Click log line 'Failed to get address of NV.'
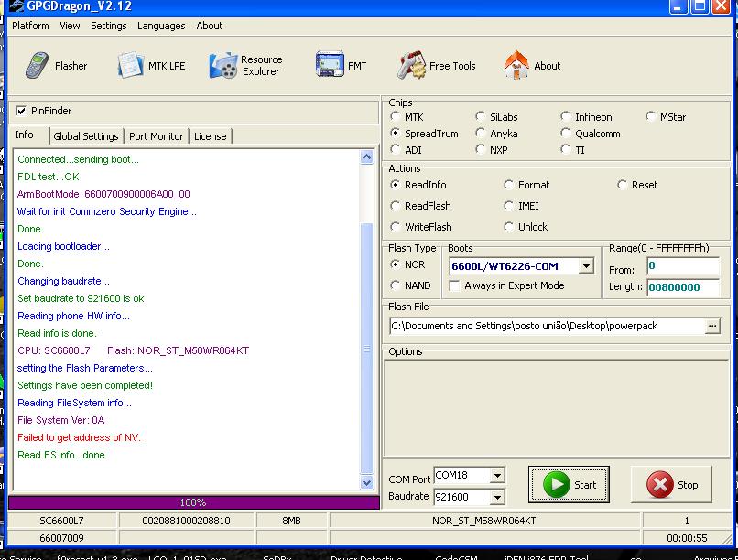Screen dimensions: 738x560 pyautogui.click(x=79, y=437)
